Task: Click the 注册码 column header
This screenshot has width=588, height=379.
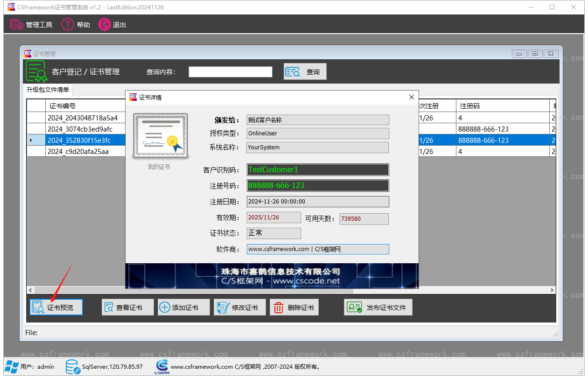Action: point(503,106)
